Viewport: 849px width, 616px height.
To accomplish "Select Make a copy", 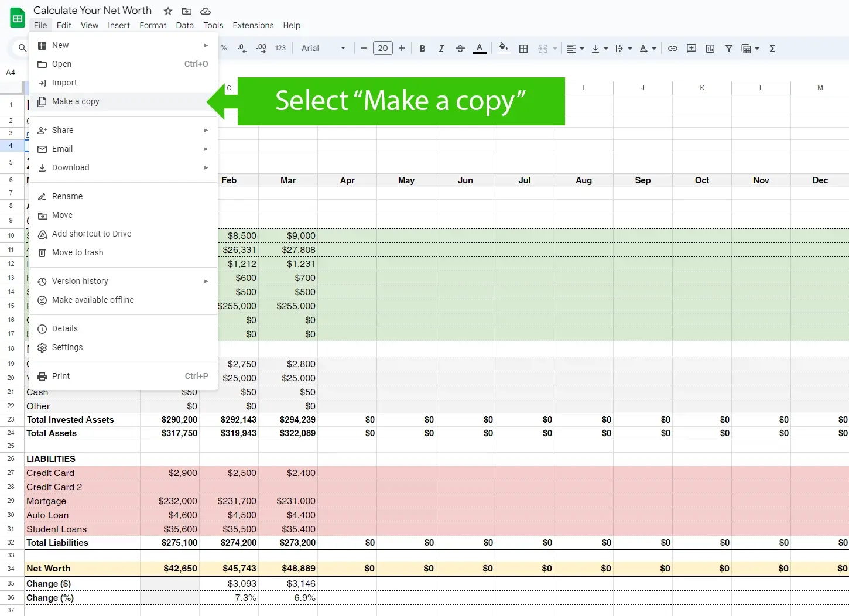I will (x=123, y=101).
